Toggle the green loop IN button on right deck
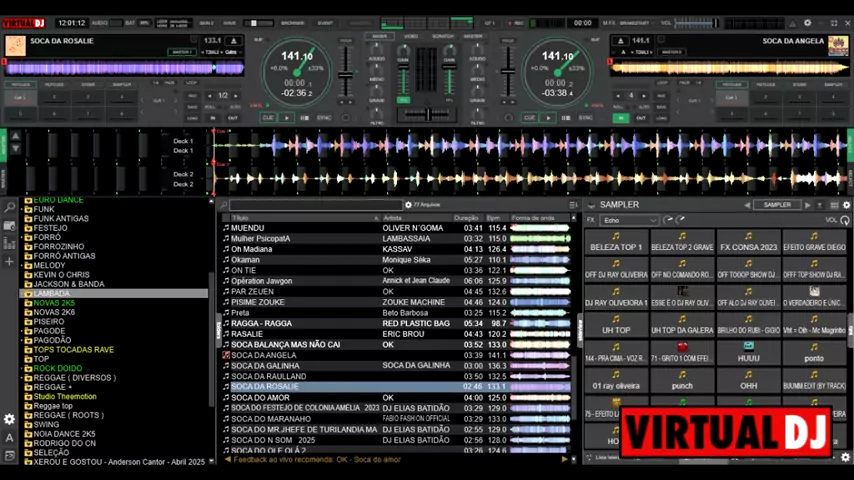This screenshot has width=854, height=480. tap(621, 118)
